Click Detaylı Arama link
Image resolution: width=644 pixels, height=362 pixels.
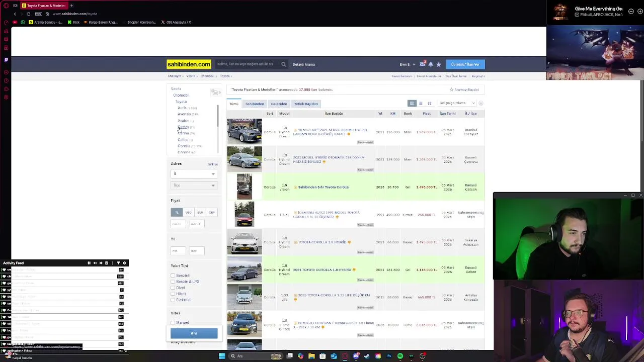click(x=304, y=64)
